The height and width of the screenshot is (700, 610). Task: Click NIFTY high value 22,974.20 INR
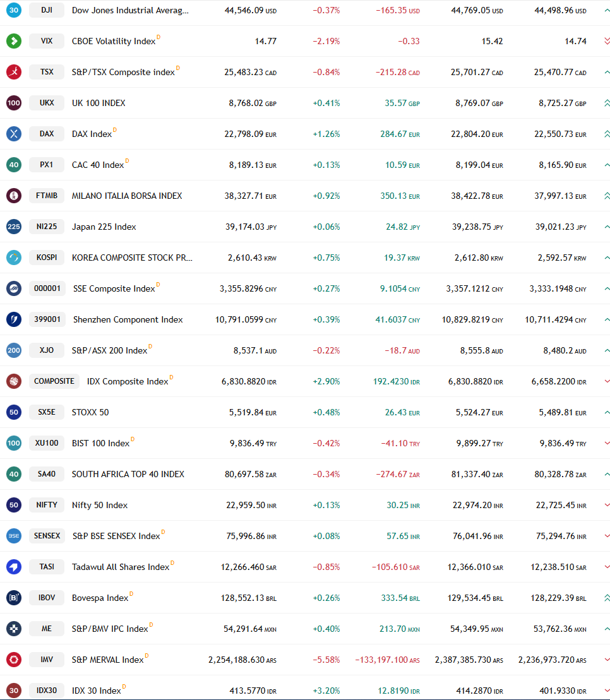coord(478,505)
